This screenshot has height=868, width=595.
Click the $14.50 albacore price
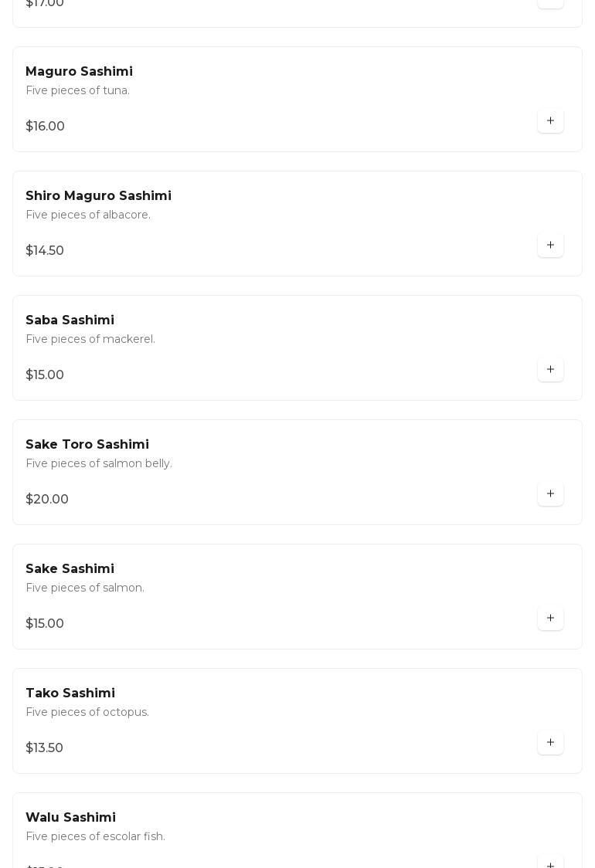(x=45, y=251)
